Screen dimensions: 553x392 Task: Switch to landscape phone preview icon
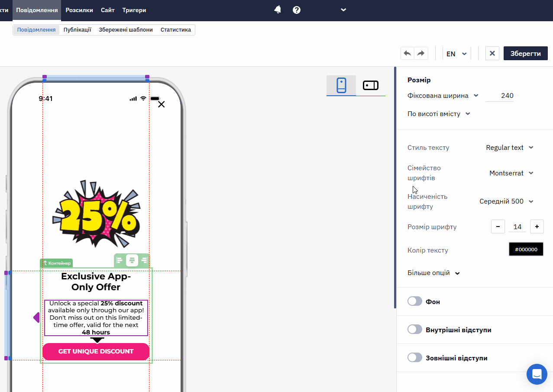click(371, 85)
